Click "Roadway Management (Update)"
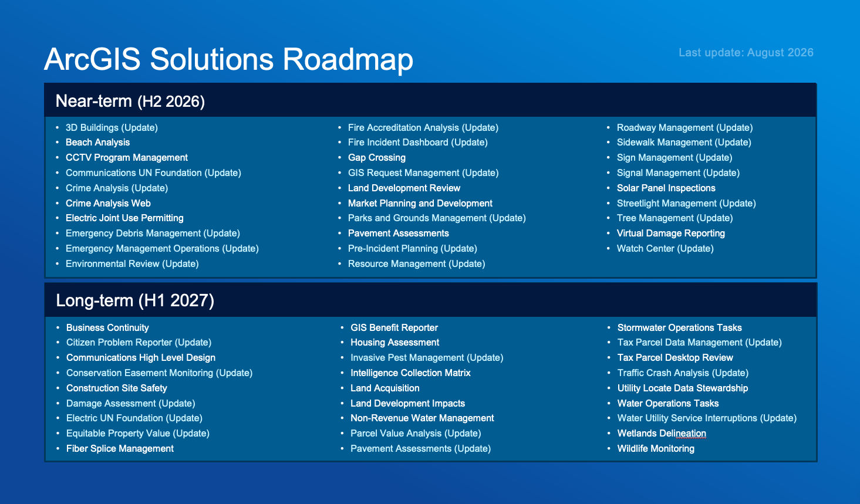This screenshot has width=860, height=504. 684,127
